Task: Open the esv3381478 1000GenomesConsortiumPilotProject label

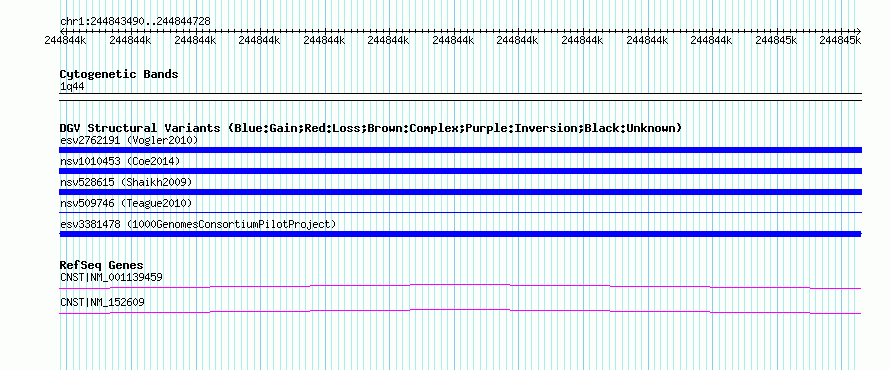Action: (198, 224)
